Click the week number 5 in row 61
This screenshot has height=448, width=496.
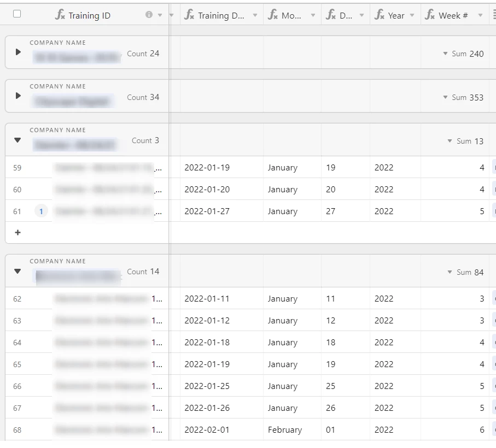click(x=455, y=211)
